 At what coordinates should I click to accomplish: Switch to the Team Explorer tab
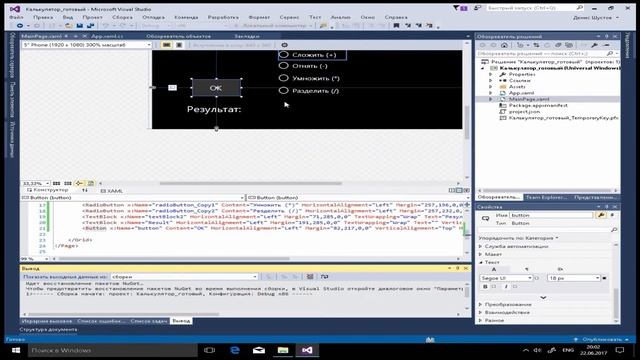546,198
